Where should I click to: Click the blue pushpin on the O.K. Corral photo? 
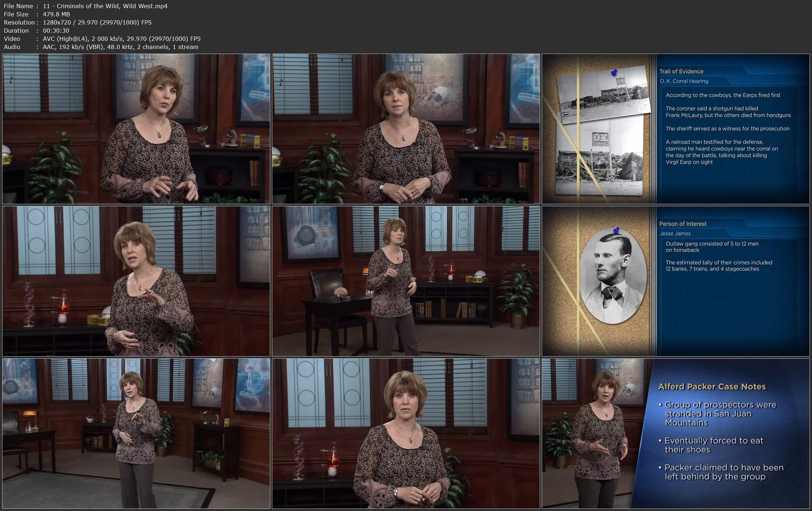[614, 73]
